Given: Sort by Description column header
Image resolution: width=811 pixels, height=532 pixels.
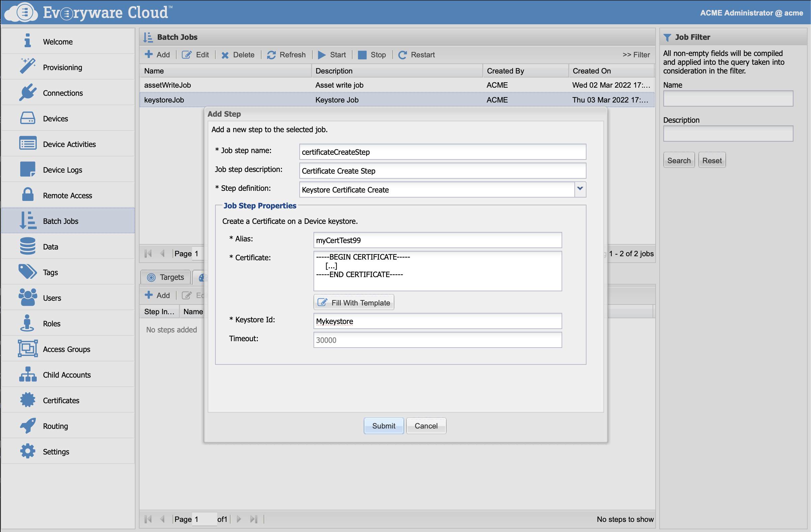Looking at the screenshot, I should [x=397, y=70].
